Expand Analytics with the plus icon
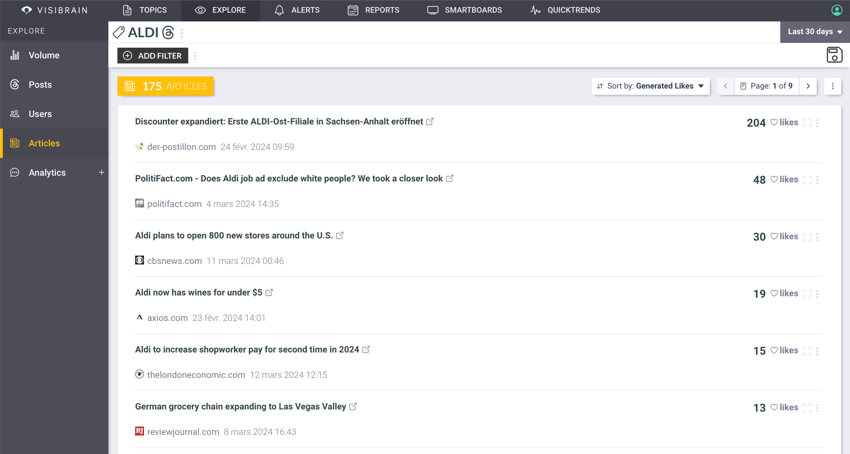Screen dimensions: 850x454 click(x=101, y=172)
